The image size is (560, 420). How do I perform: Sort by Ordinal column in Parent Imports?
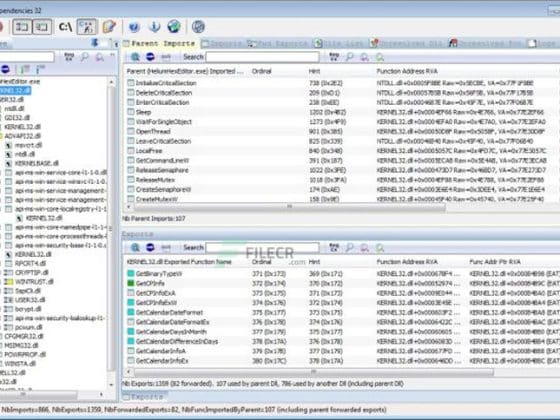tap(262, 71)
